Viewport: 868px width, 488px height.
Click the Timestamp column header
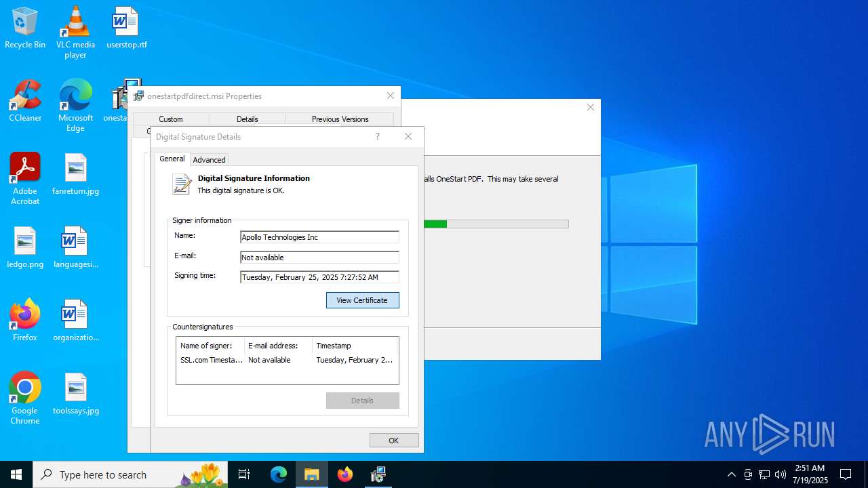pos(355,346)
